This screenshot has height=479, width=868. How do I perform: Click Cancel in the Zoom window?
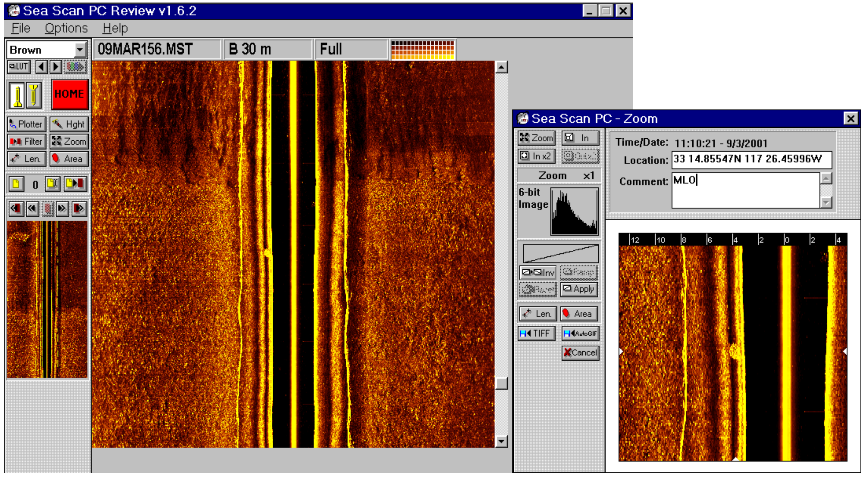click(580, 353)
